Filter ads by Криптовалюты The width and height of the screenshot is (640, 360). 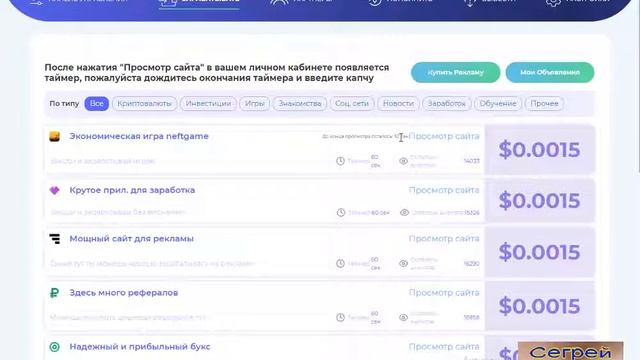[x=144, y=104]
